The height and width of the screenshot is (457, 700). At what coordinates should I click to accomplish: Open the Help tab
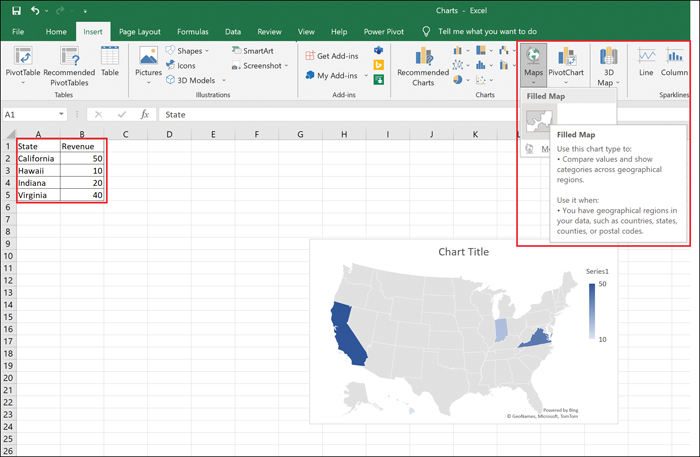click(x=339, y=32)
